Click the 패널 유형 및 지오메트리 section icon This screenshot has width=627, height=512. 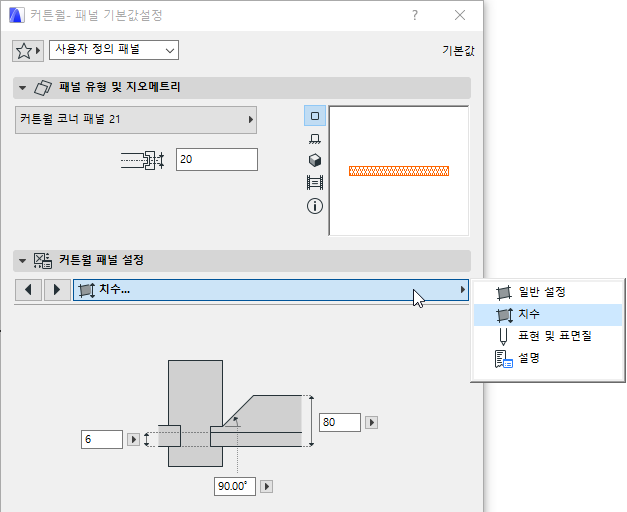(x=43, y=88)
